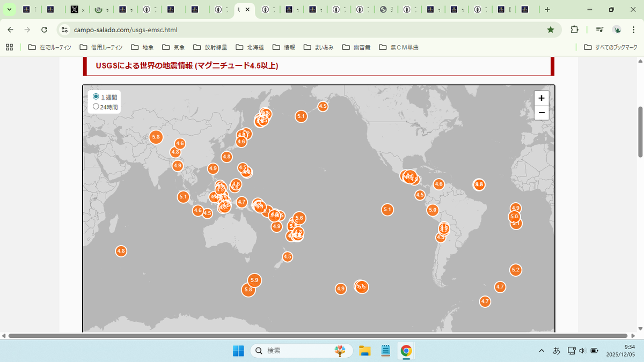This screenshot has height=362, width=644.
Task: Click the 5.9 earthquake marker south of Australia
Action: pos(254,280)
